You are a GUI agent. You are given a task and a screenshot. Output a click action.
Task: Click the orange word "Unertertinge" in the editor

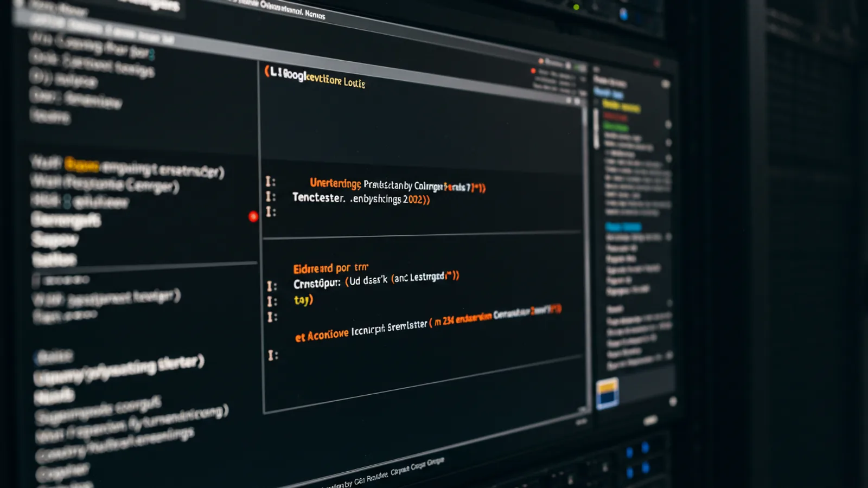coord(335,183)
